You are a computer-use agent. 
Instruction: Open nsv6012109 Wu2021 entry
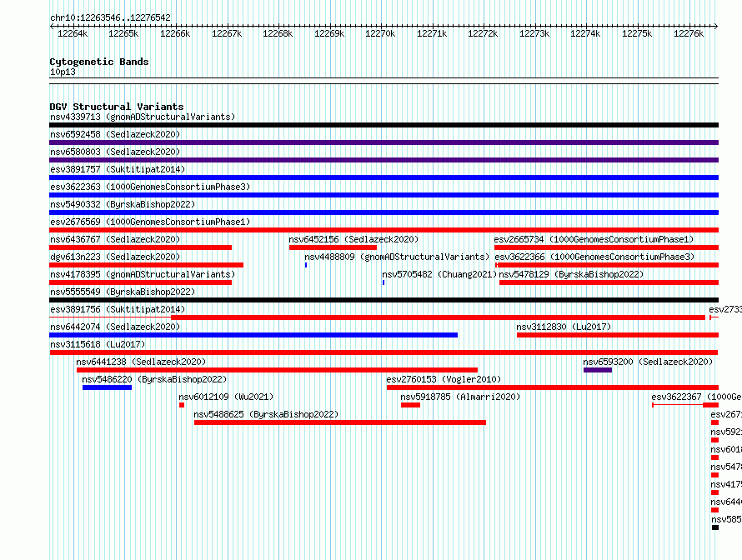[226, 397]
